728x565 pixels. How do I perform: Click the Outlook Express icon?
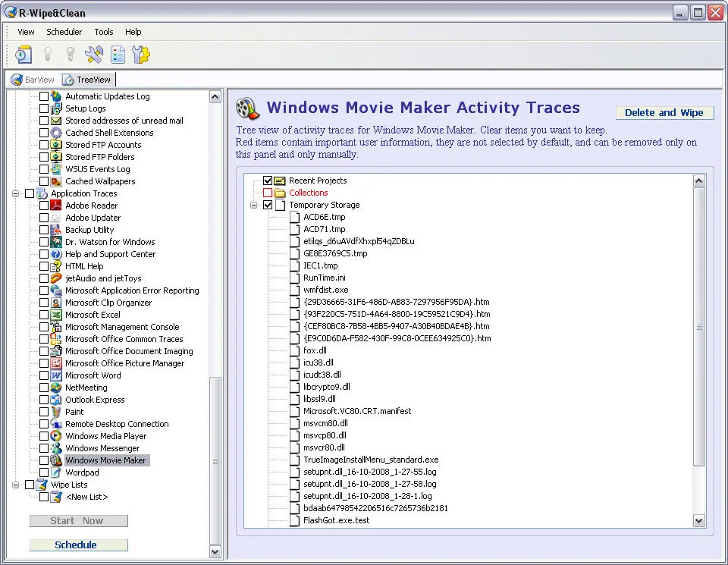[56, 399]
